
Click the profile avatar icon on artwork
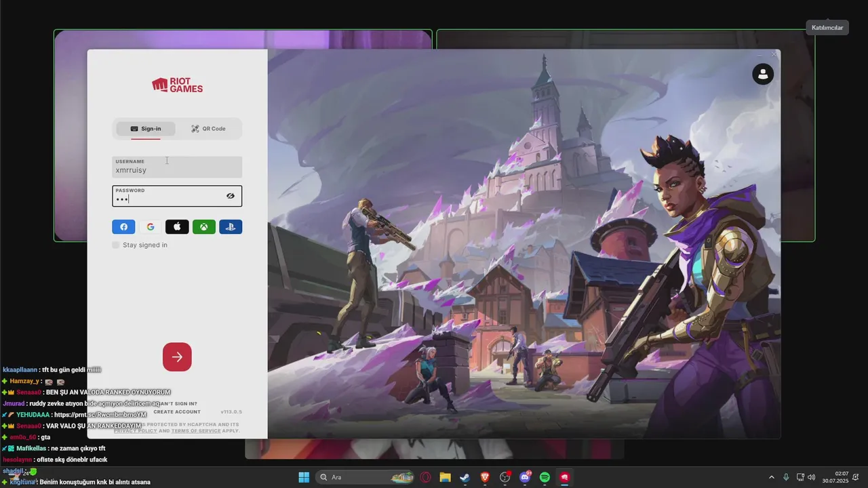coord(763,74)
